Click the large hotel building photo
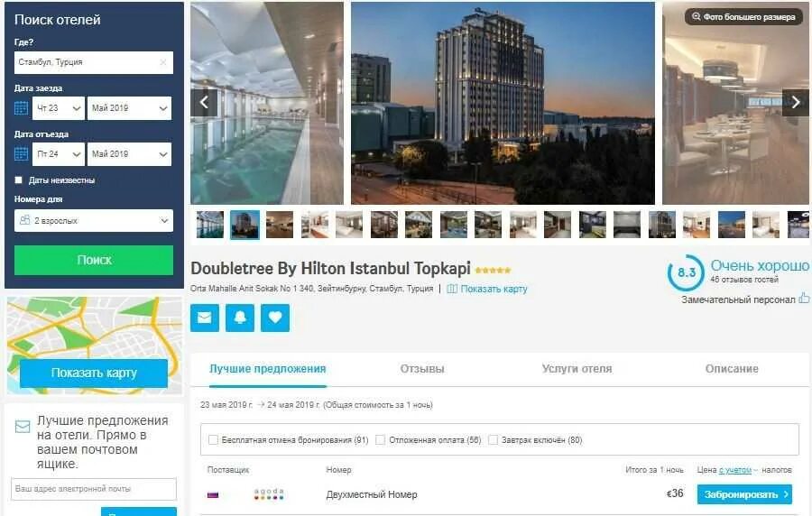The height and width of the screenshot is (516, 812). (503, 103)
